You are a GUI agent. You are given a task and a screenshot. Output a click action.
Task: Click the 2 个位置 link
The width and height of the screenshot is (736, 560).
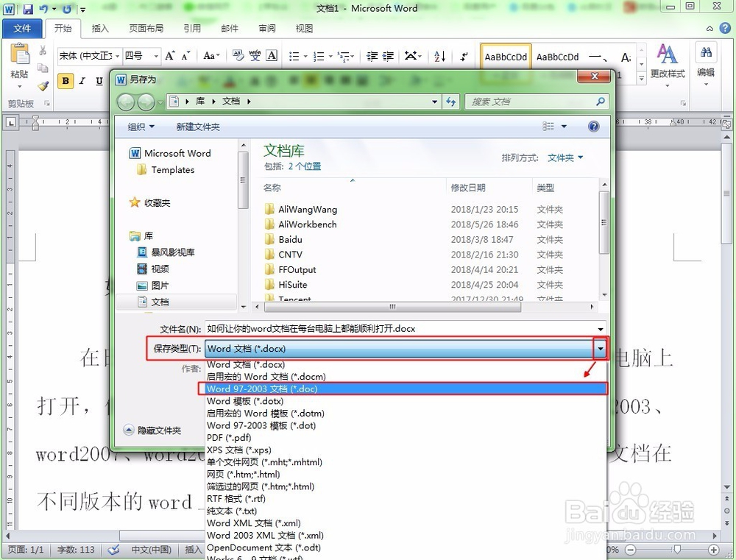click(304, 166)
